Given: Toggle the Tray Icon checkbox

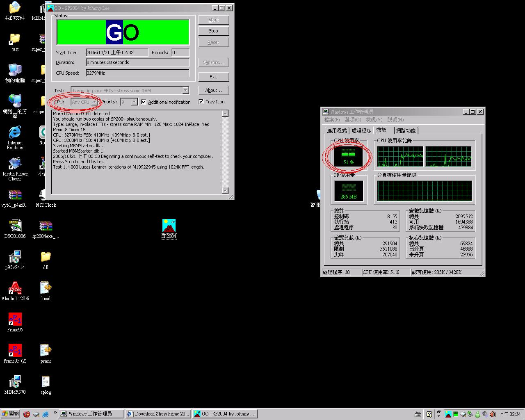Looking at the screenshot, I should click(201, 101).
